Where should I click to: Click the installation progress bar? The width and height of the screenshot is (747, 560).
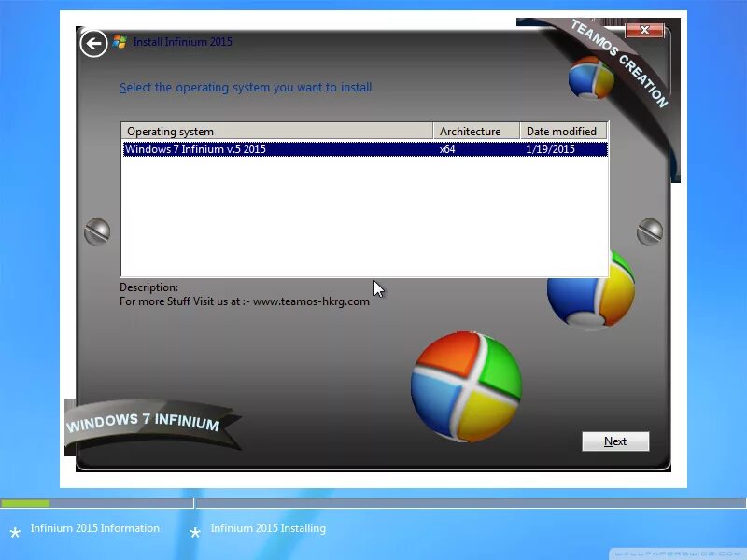(x=373, y=503)
